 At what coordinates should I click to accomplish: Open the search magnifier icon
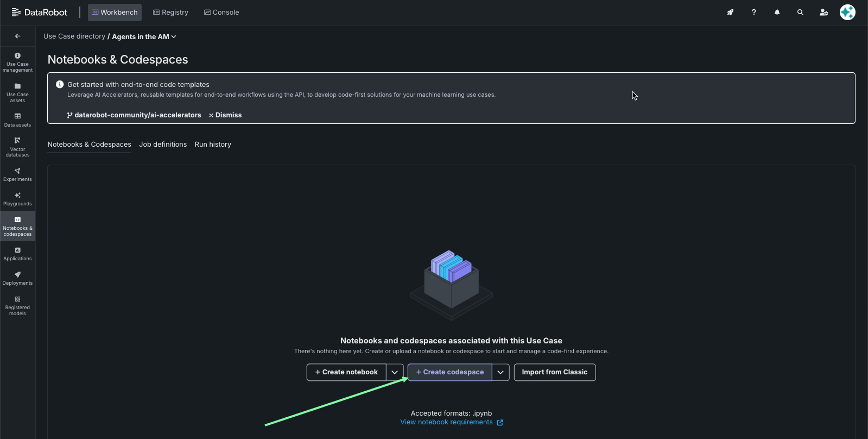pos(800,12)
